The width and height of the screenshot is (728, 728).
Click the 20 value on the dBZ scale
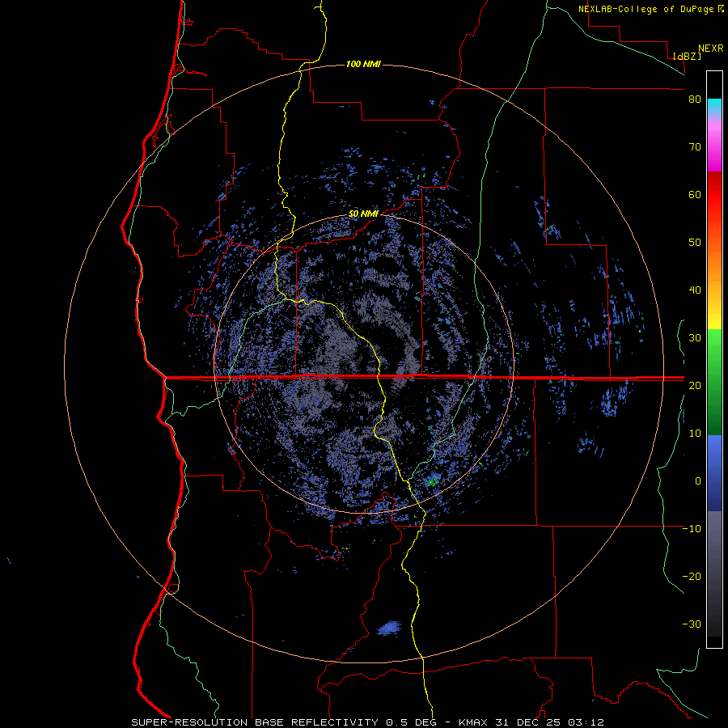[x=695, y=386]
